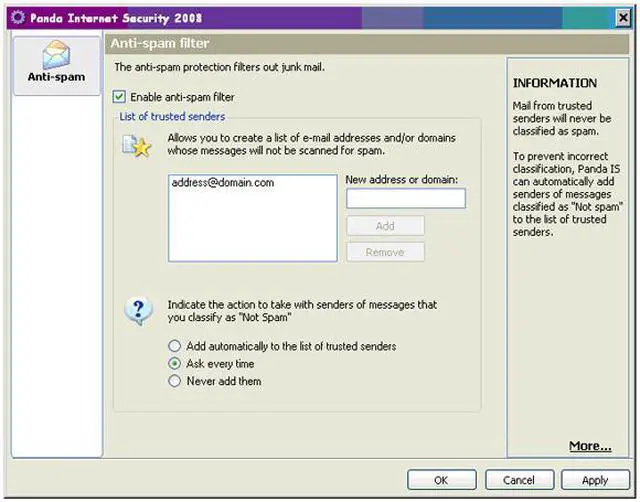Screen dimensions: 640x502
Task: Click Apply to save settings
Action: (x=594, y=480)
